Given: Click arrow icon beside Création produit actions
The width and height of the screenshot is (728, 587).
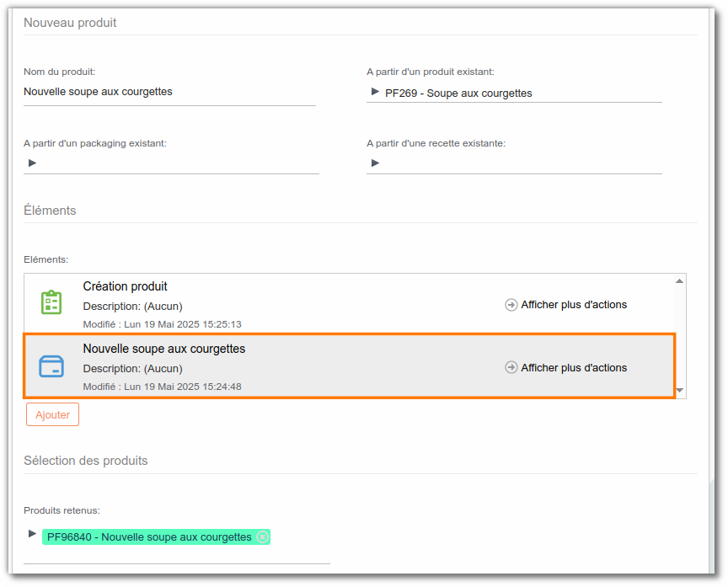Looking at the screenshot, I should pos(511,305).
